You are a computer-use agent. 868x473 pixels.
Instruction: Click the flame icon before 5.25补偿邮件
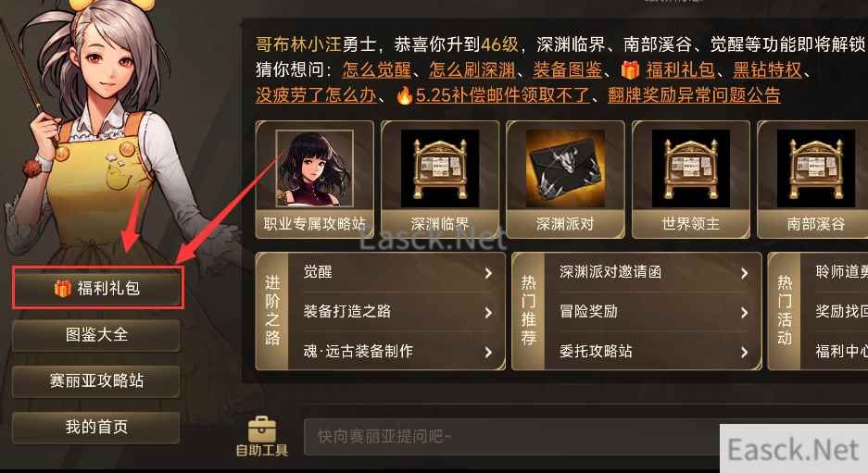click(405, 94)
